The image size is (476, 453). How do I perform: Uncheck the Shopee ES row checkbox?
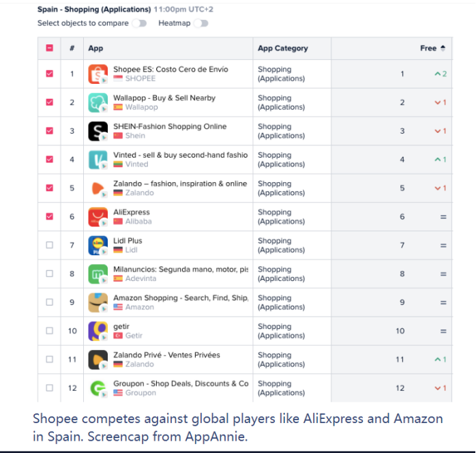tap(50, 74)
